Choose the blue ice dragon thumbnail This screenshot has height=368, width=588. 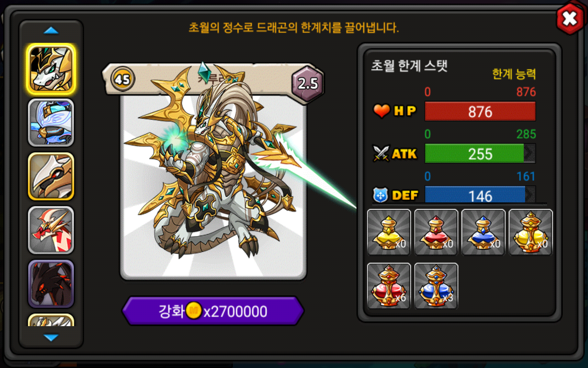[51, 122]
